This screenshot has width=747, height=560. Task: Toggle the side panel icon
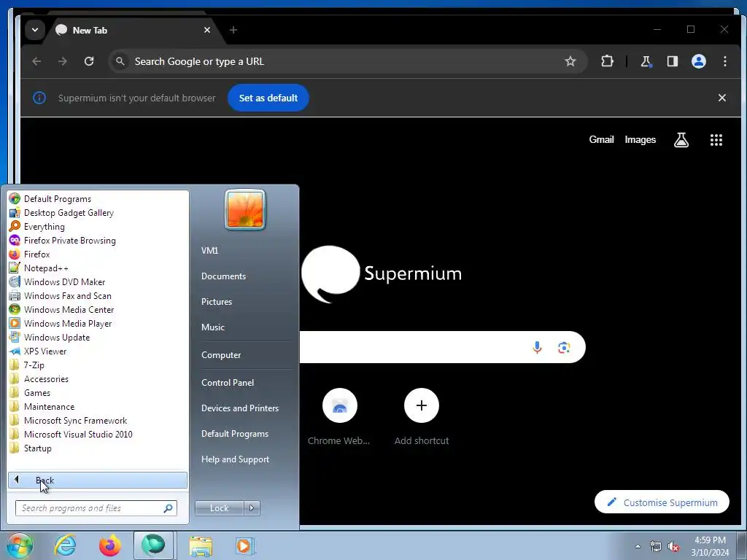pyautogui.click(x=672, y=61)
